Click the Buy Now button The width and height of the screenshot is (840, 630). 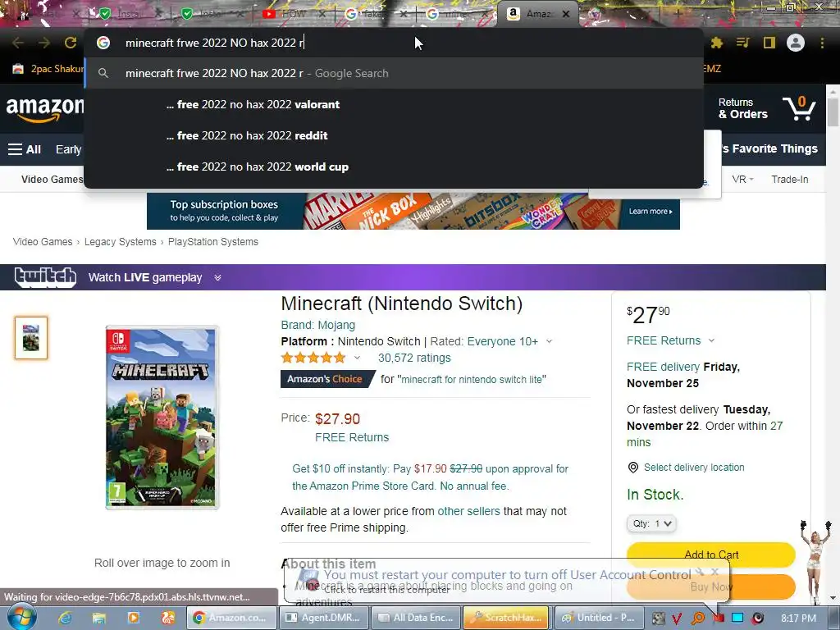711,587
